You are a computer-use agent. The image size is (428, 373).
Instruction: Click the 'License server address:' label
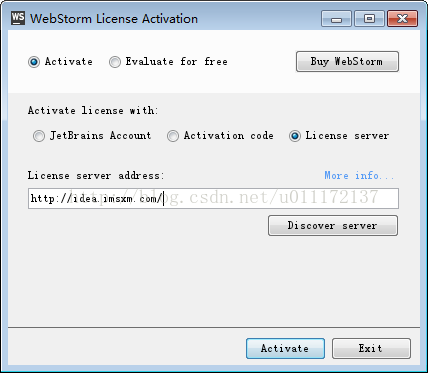[96, 175]
